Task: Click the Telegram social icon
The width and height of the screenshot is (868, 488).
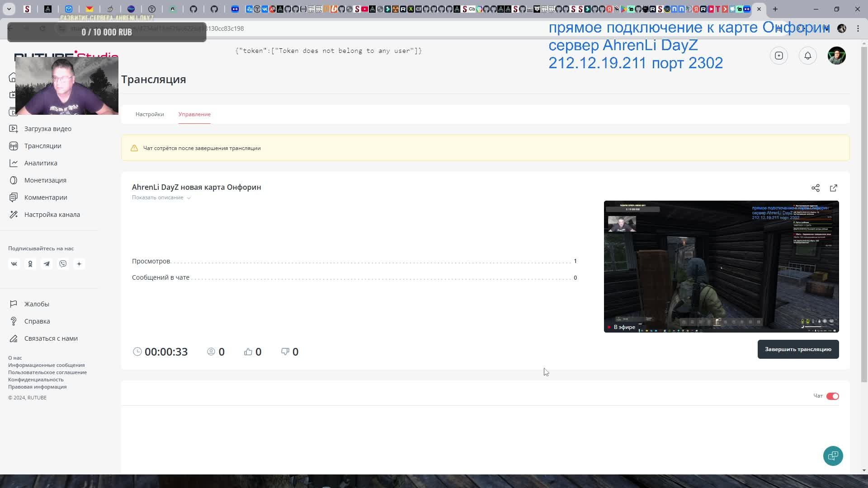Action: click(x=47, y=264)
